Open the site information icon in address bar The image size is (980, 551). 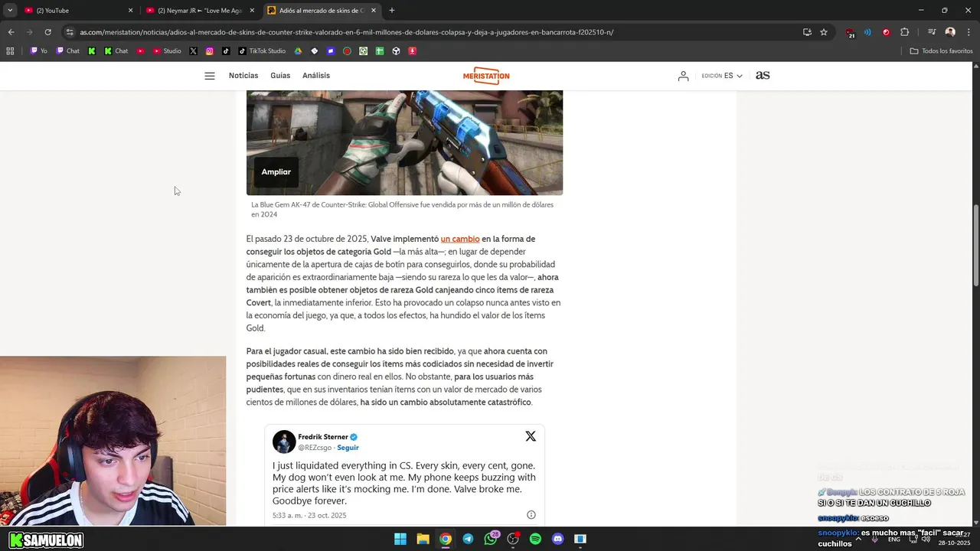pos(70,32)
